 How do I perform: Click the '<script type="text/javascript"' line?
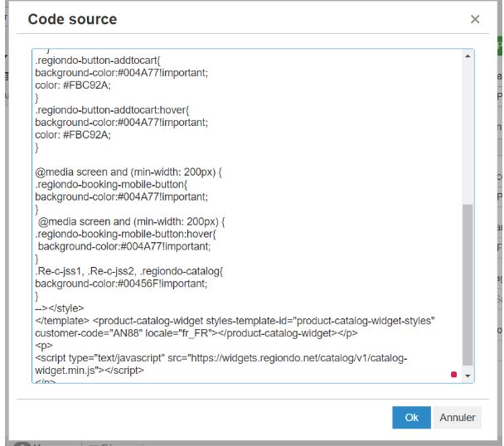pos(220,358)
